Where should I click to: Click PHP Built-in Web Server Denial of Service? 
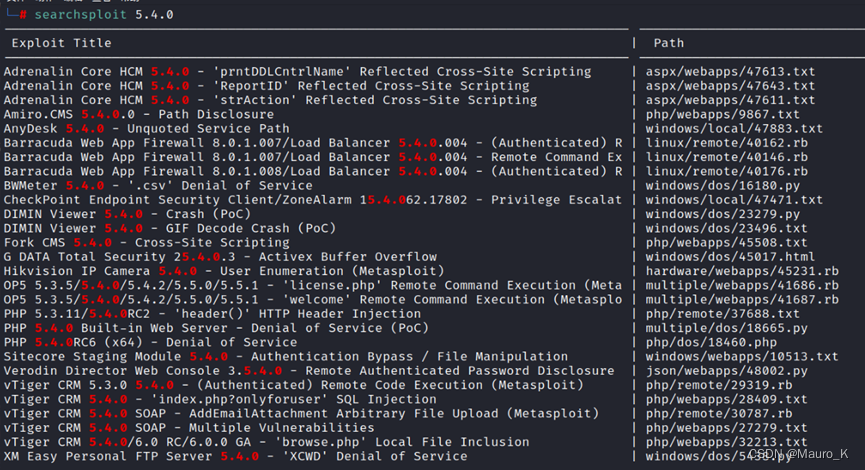click(x=216, y=329)
